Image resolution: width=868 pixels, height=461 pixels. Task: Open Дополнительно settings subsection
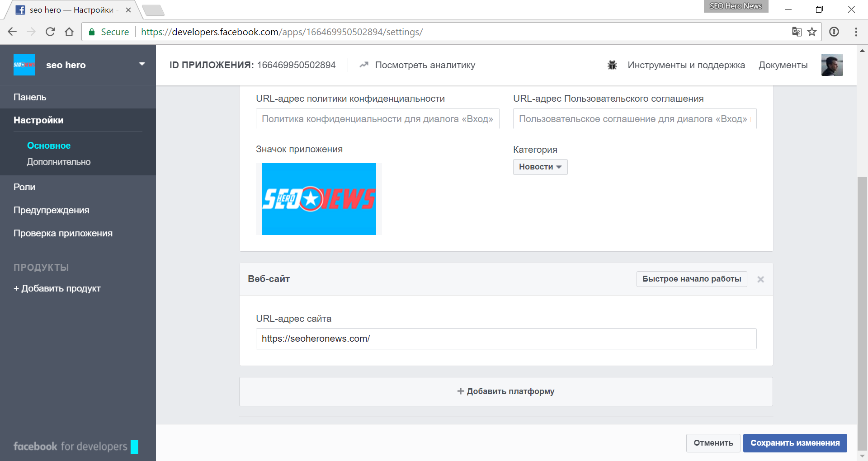pos(59,162)
